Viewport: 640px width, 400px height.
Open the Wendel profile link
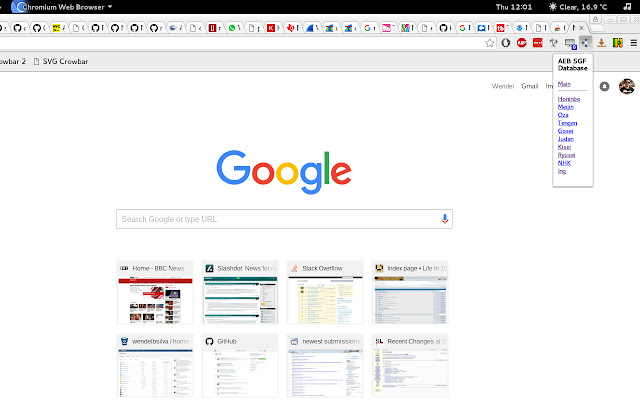[x=502, y=86]
